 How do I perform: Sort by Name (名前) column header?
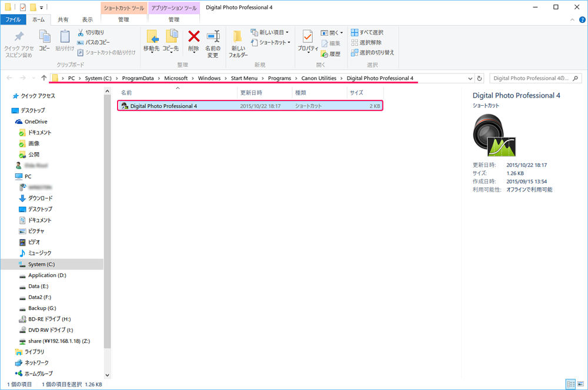[178, 93]
